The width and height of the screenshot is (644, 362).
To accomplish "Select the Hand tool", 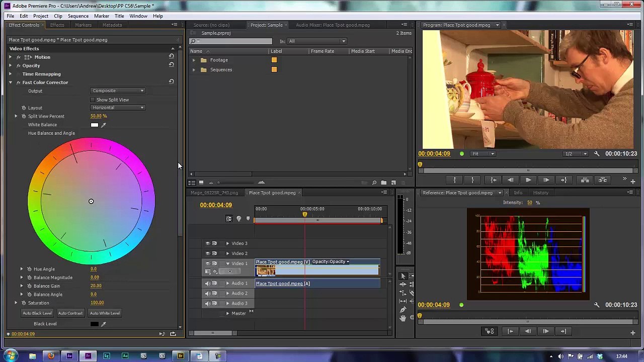I will (403, 318).
